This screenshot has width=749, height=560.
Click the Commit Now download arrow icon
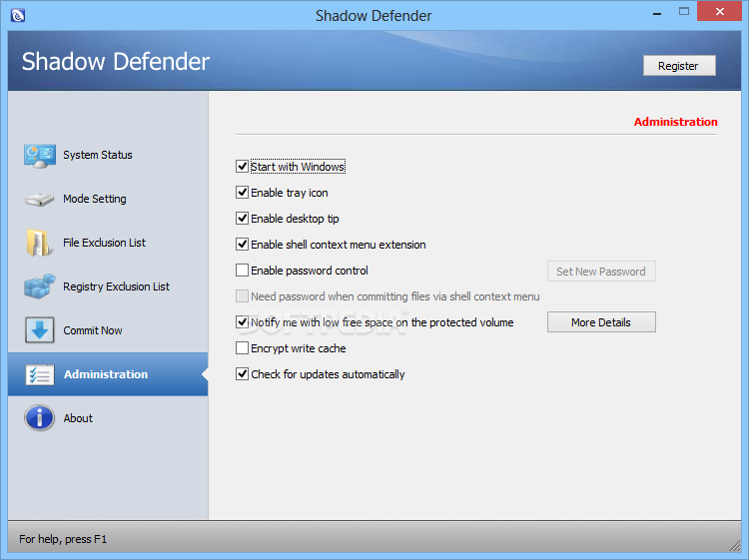(x=40, y=329)
